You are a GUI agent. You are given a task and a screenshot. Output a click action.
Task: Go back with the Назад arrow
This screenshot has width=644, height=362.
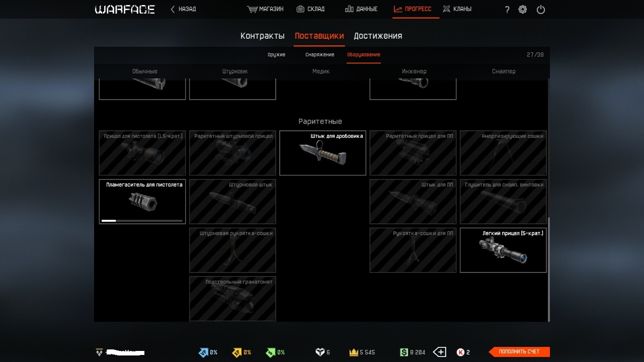183,9
